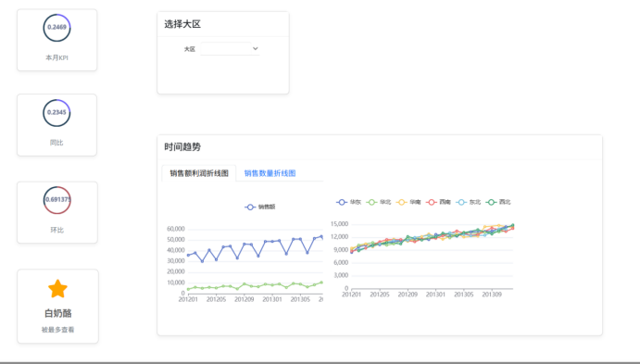The image size is (640, 364).
Task: Toggle the 华东 legend series
Action: pyautogui.click(x=348, y=202)
